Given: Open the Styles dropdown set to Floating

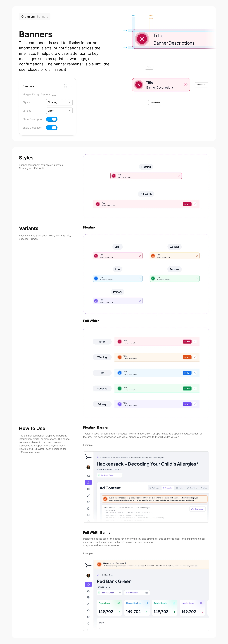Looking at the screenshot, I should (59, 102).
